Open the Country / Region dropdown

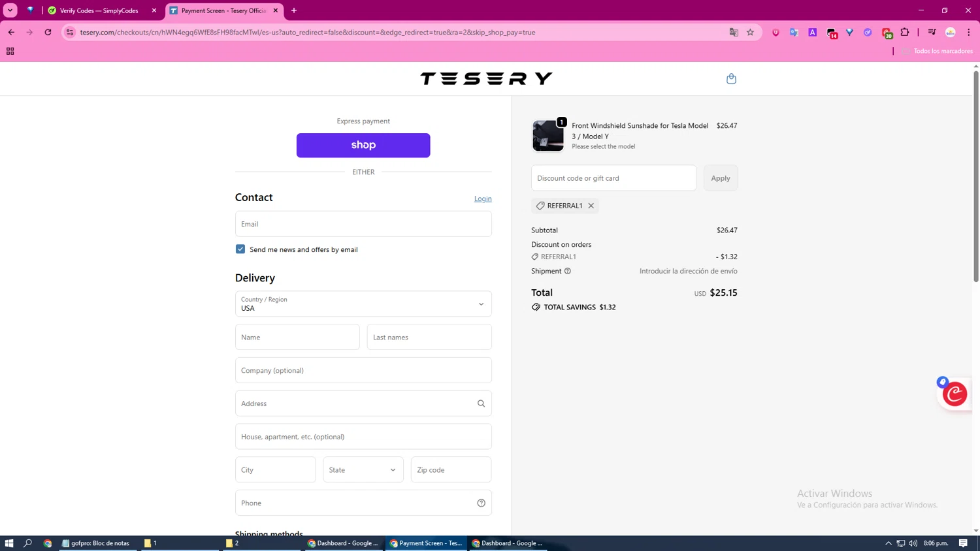tap(363, 304)
